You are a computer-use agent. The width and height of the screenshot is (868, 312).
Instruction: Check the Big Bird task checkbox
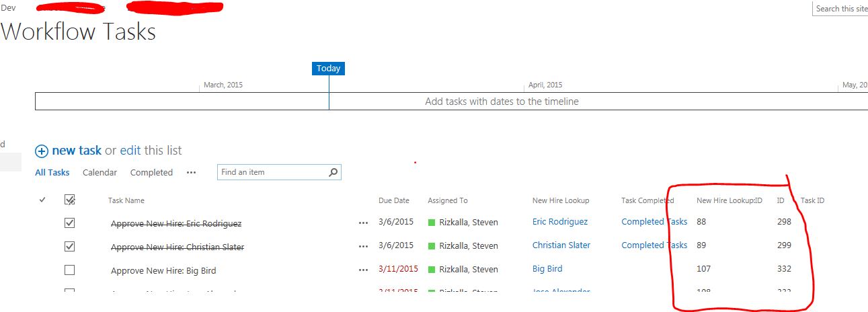pos(69,270)
